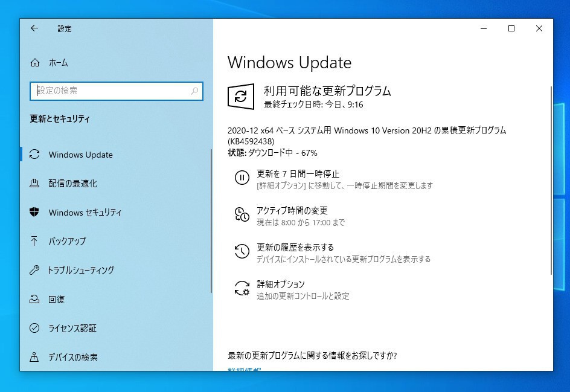The height and width of the screenshot is (392, 570).
Task: Click the sidebar vertical scrollbar
Action: (211, 220)
